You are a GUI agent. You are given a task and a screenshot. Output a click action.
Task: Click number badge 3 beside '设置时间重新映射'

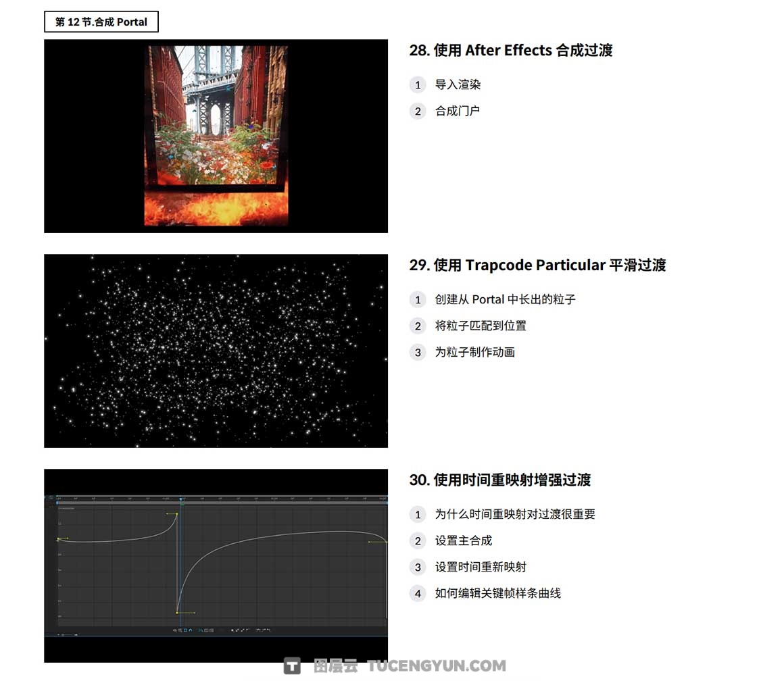tap(418, 567)
